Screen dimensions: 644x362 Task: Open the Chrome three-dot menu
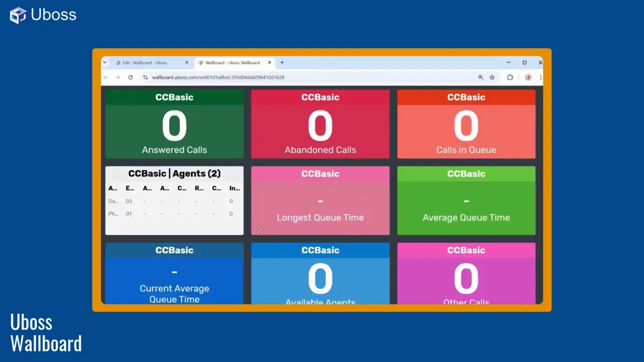pyautogui.click(x=540, y=77)
